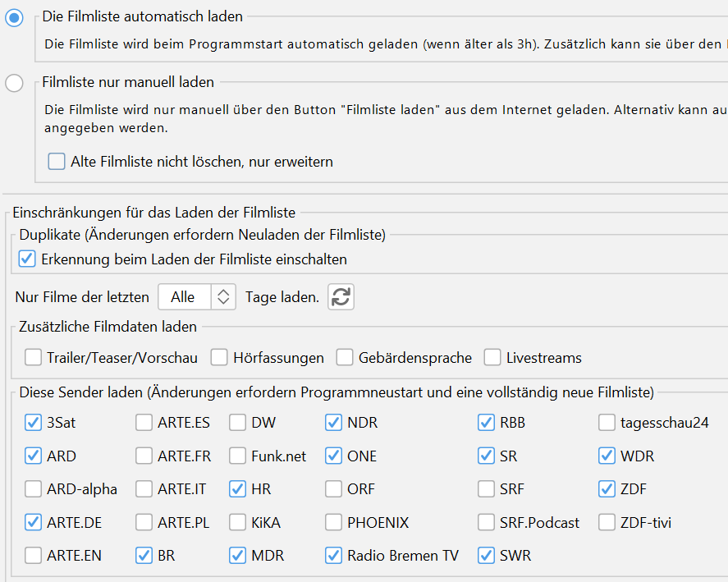Click the 'Alle' text in the days field

[x=183, y=297]
